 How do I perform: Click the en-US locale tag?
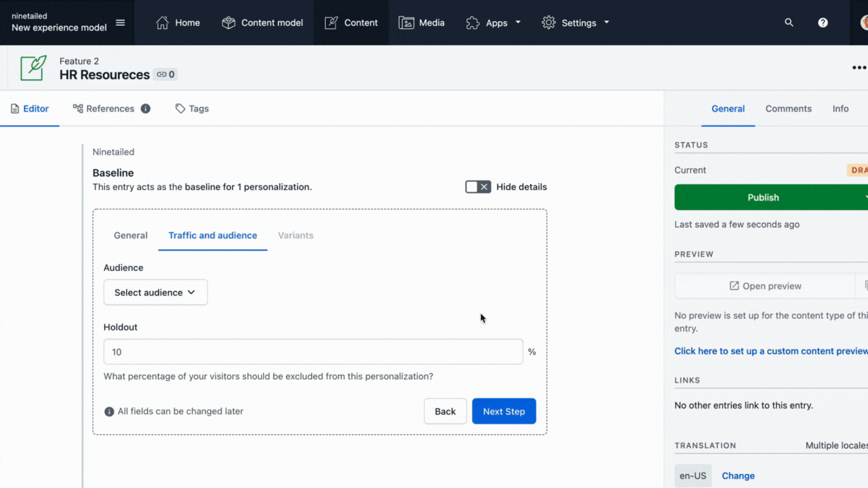pyautogui.click(x=693, y=475)
